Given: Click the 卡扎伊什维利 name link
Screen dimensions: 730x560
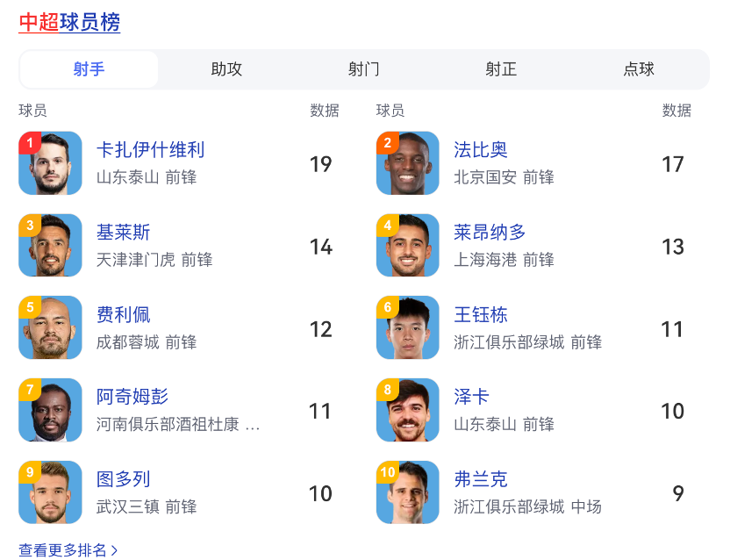Looking at the screenshot, I should tap(150, 150).
